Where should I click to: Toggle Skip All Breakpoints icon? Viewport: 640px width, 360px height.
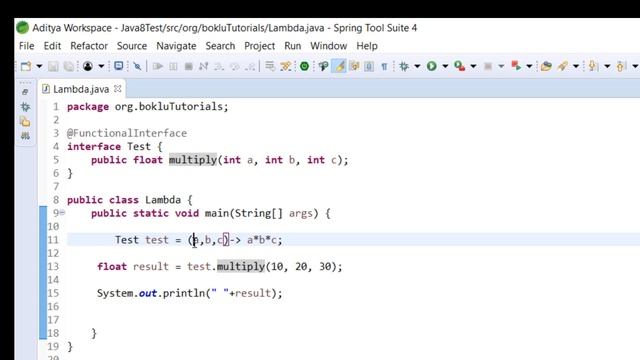click(137, 66)
